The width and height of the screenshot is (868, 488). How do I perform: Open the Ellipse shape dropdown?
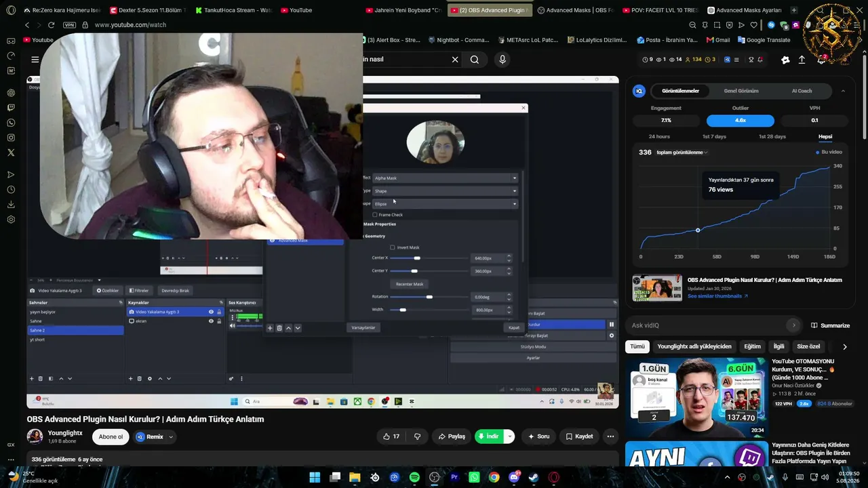[445, 204]
